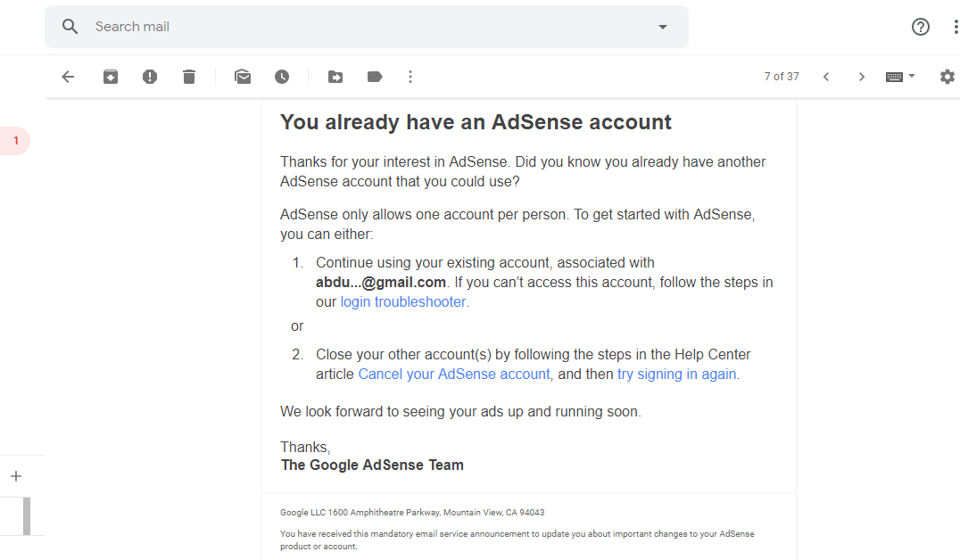Image resolution: width=960 pixels, height=560 pixels.
Task: Open Gmail settings gear
Action: coord(948,77)
